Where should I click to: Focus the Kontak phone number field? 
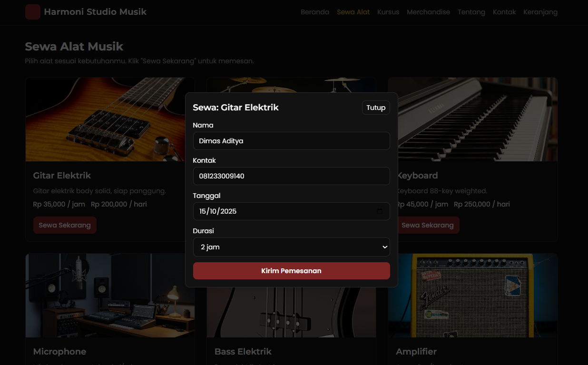291,176
